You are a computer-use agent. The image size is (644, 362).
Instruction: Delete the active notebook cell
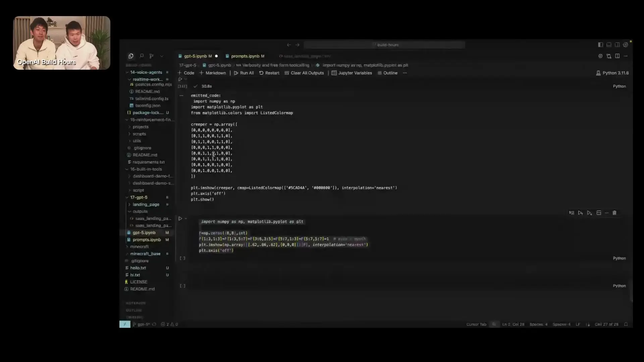[x=614, y=213]
